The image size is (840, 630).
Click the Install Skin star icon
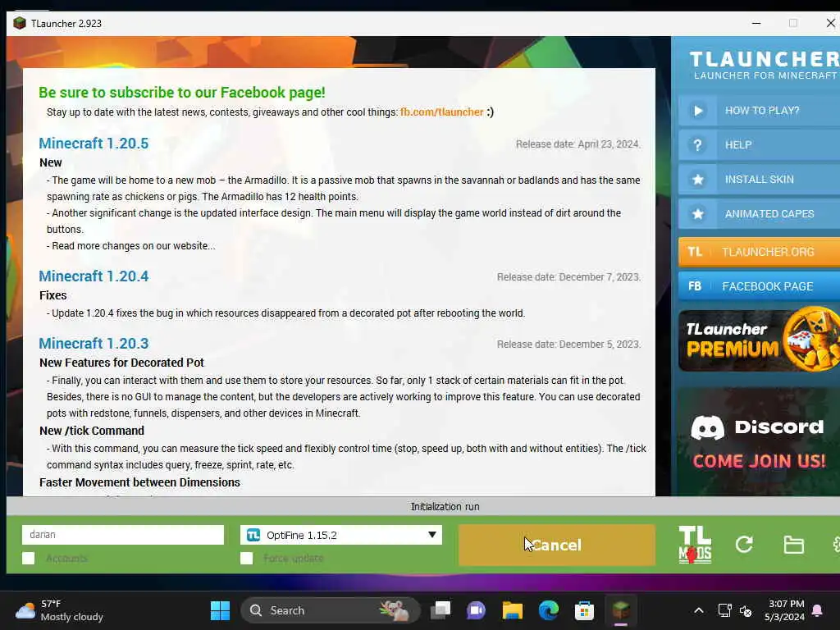(x=697, y=180)
